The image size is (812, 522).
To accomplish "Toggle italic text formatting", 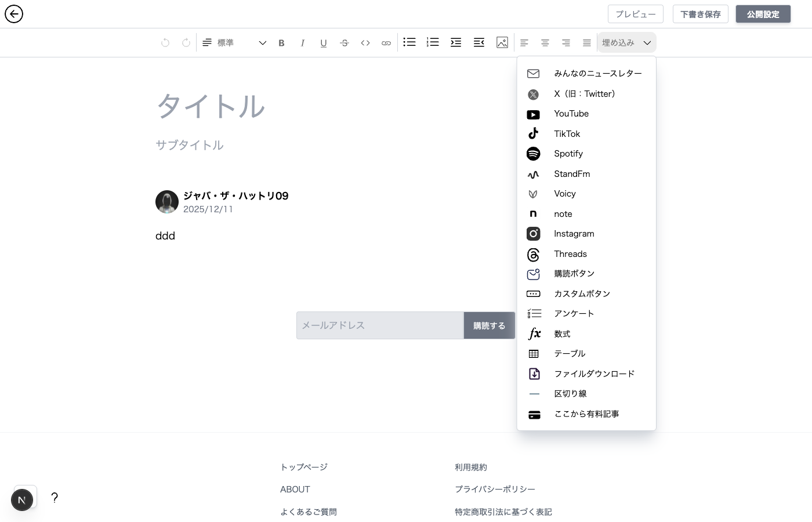I will (x=302, y=43).
